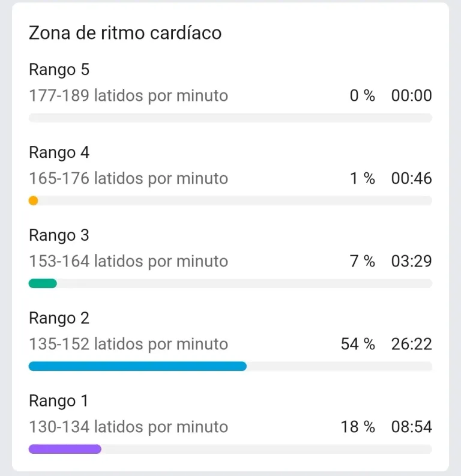461x476 pixels.
Task: Click the 03:29 time value
Action: click(412, 261)
